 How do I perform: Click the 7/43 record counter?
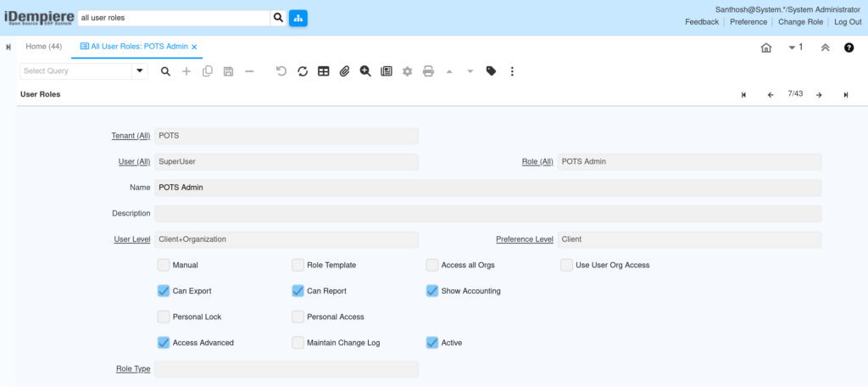795,94
